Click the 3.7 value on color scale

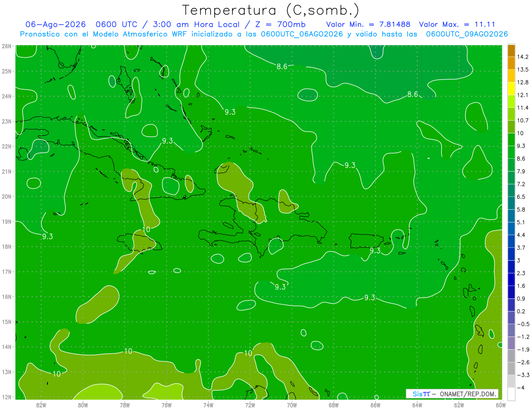(521, 248)
